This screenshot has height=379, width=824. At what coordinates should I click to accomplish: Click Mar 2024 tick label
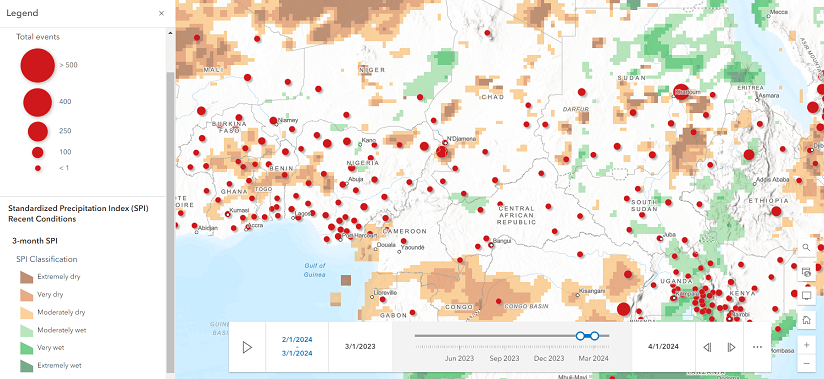tap(593, 358)
